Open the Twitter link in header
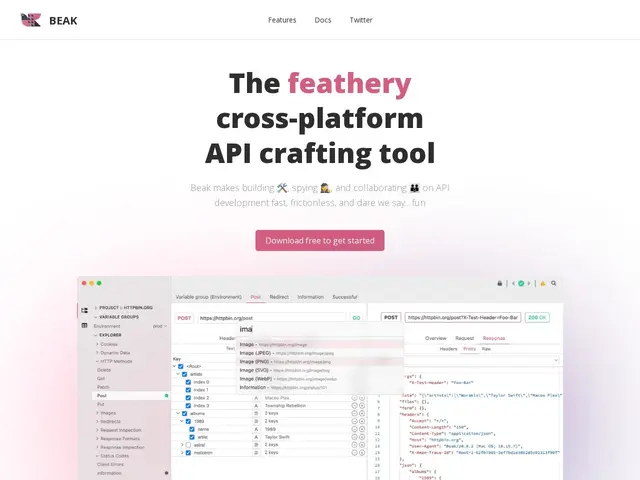 361,20
